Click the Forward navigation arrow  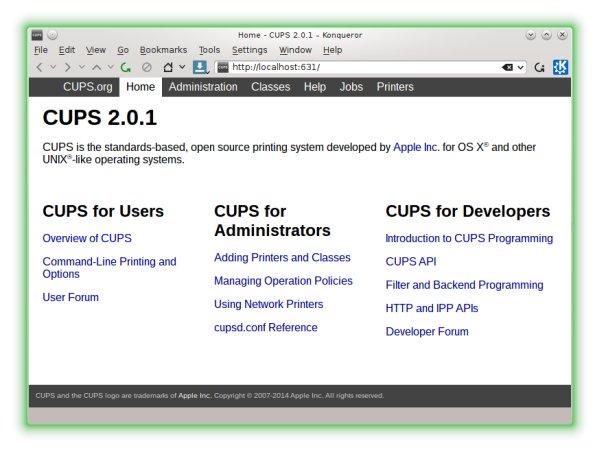click(x=68, y=67)
